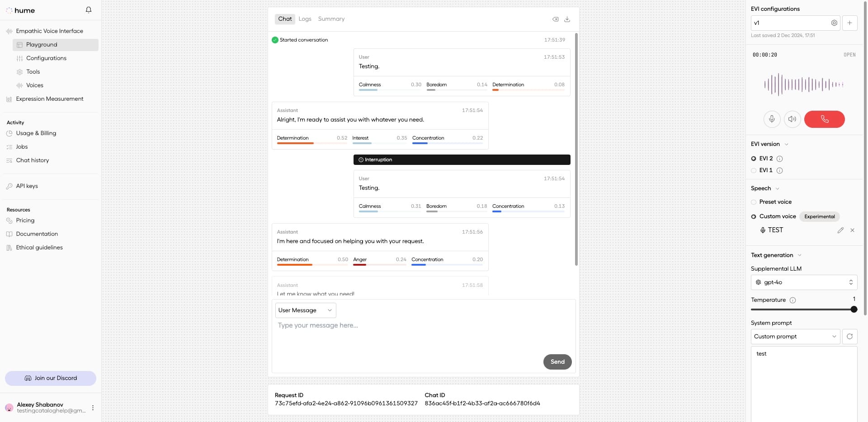Choose the Preset voice option
Image resolution: width=868 pixels, height=422 pixels.
click(754, 202)
